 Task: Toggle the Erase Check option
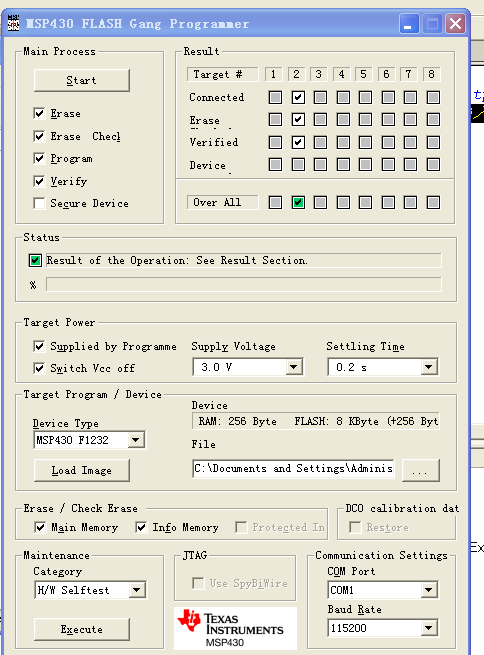[39, 136]
